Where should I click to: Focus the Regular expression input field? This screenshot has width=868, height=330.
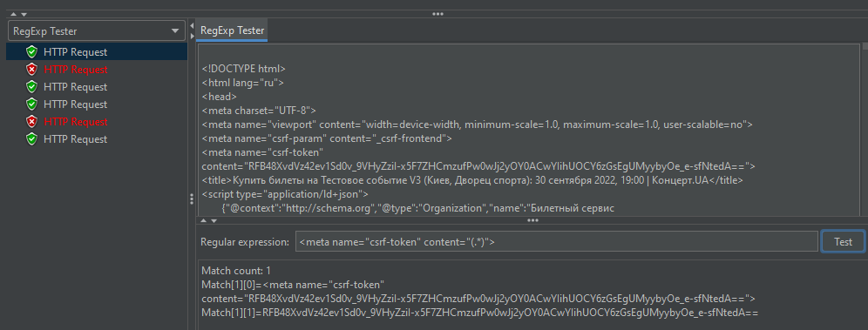coord(556,241)
